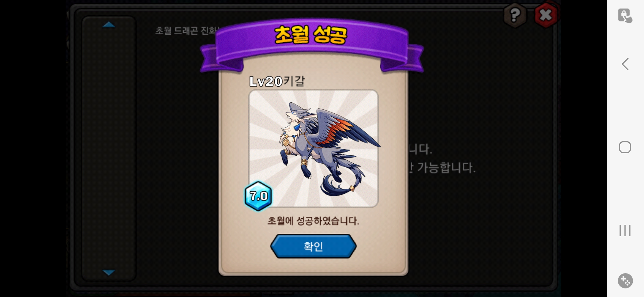
Task: Open the question mark help hexagon
Action: 515,15
